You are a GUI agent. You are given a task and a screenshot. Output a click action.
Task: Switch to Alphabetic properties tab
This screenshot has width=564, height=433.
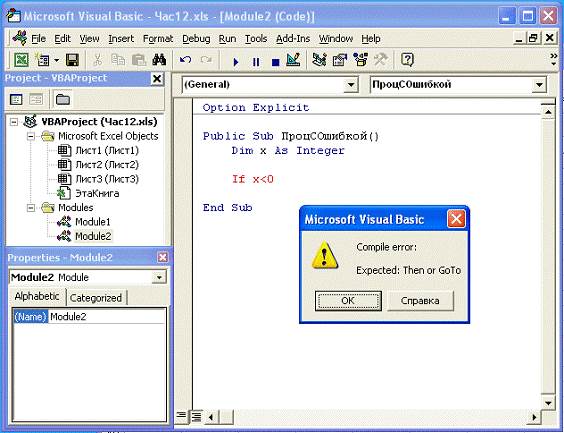point(37,297)
